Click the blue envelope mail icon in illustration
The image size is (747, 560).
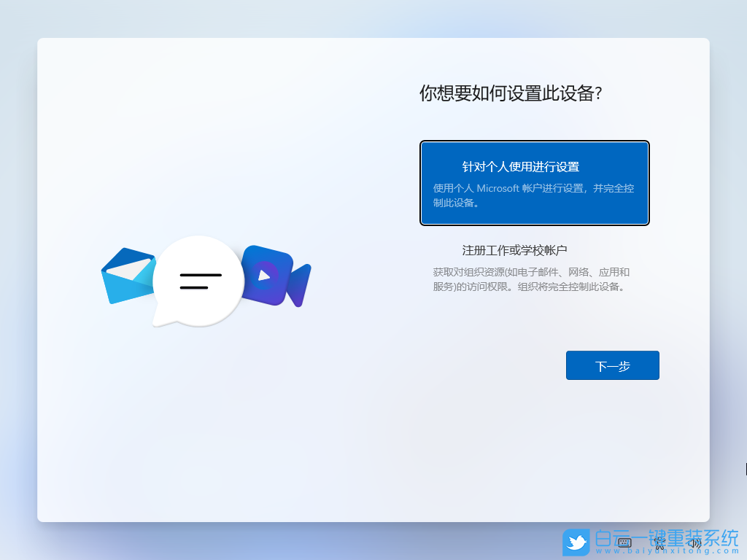128,275
